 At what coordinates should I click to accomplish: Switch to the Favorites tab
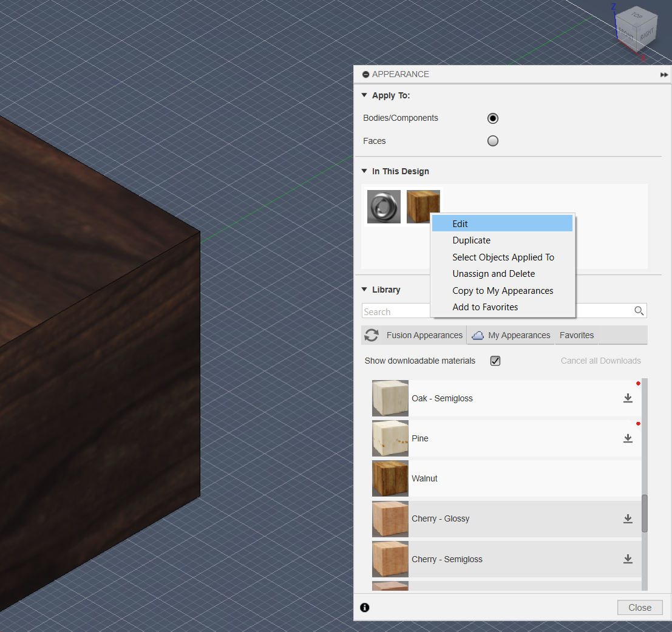coord(576,335)
